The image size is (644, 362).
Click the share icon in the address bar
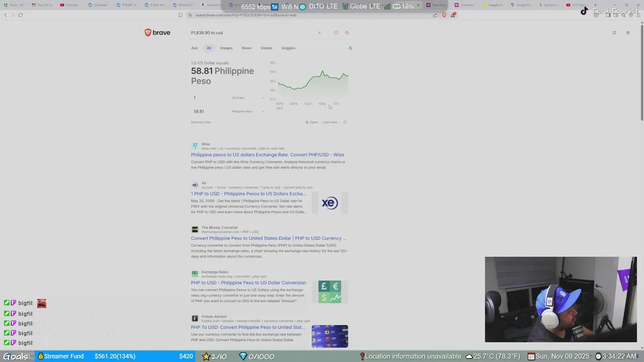(435, 15)
